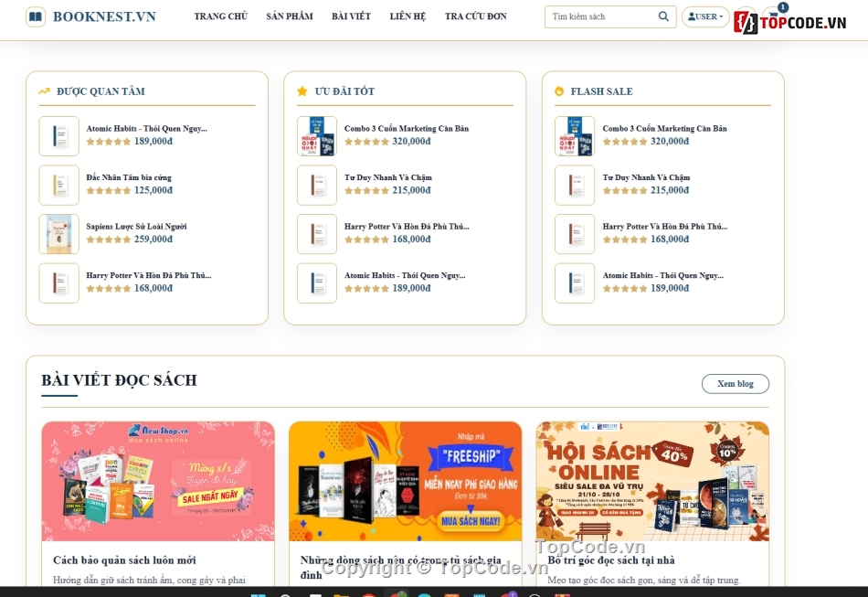Click the BookNest book logo icon
Viewport: 868px width, 597px height.
tap(36, 16)
